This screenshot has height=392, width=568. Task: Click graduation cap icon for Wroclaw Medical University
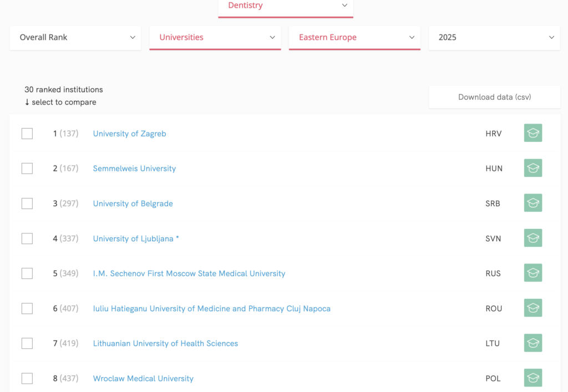[532, 378]
